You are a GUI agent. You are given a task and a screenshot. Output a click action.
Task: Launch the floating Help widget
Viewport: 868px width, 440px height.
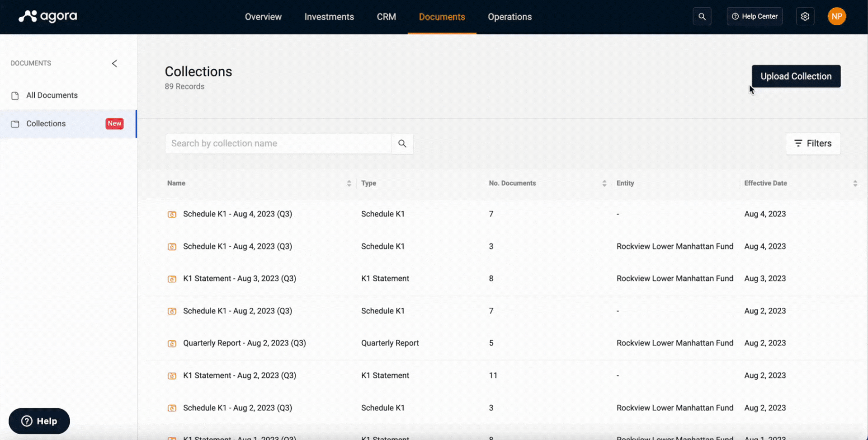point(39,421)
